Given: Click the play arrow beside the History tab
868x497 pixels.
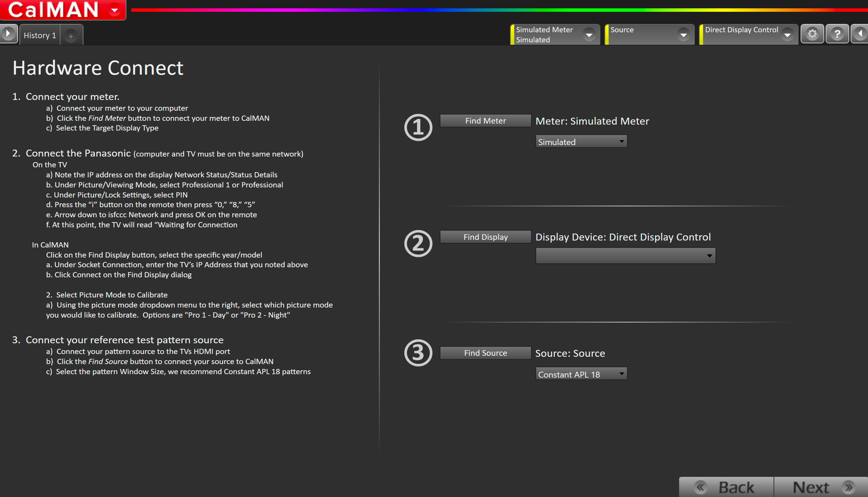Looking at the screenshot, I should tap(8, 34).
